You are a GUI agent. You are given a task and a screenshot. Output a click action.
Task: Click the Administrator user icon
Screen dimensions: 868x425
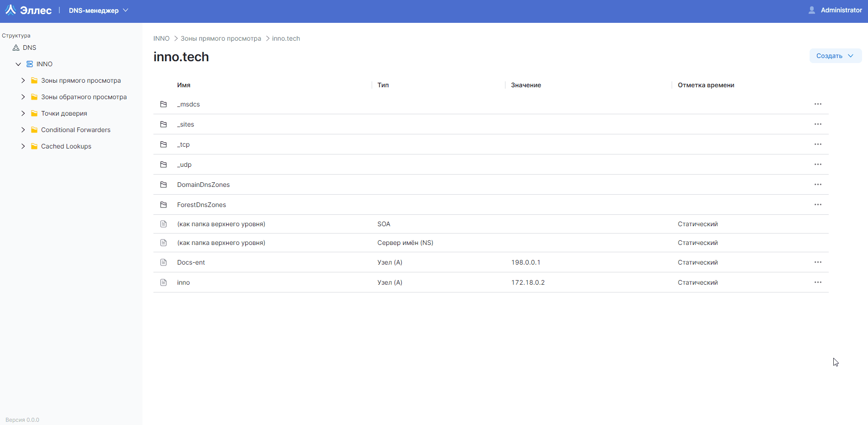click(811, 10)
